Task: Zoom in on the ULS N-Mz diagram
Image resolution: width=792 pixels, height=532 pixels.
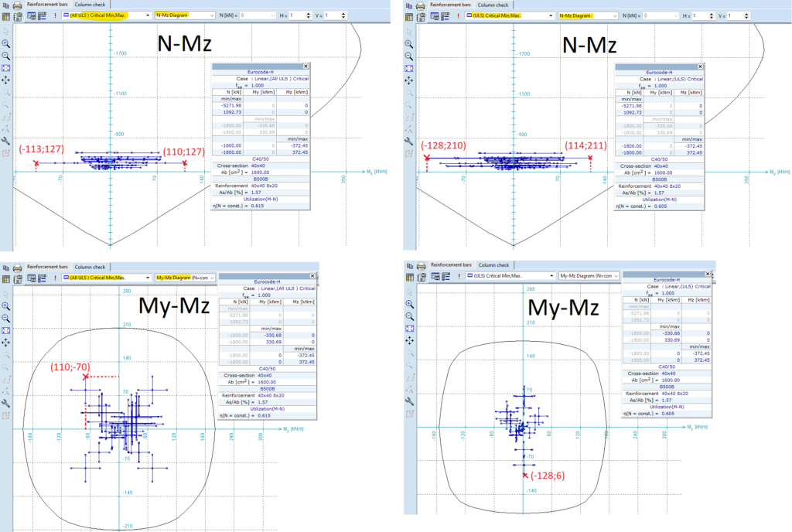Action: (409, 44)
